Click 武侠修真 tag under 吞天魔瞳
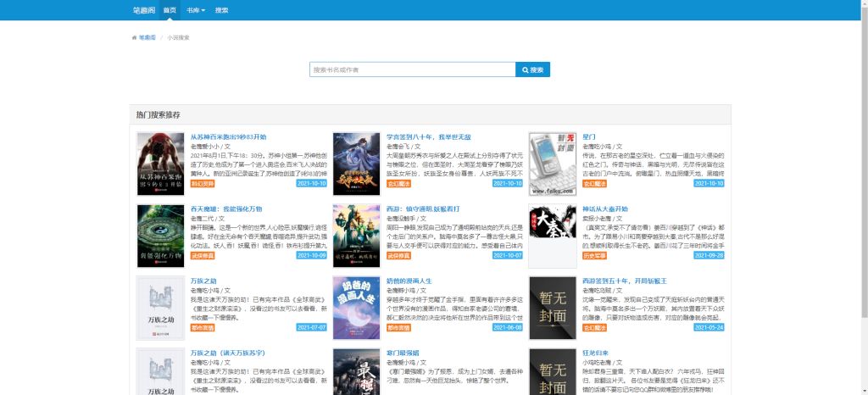Screen dimensions: 868x395 pyautogui.click(x=203, y=256)
